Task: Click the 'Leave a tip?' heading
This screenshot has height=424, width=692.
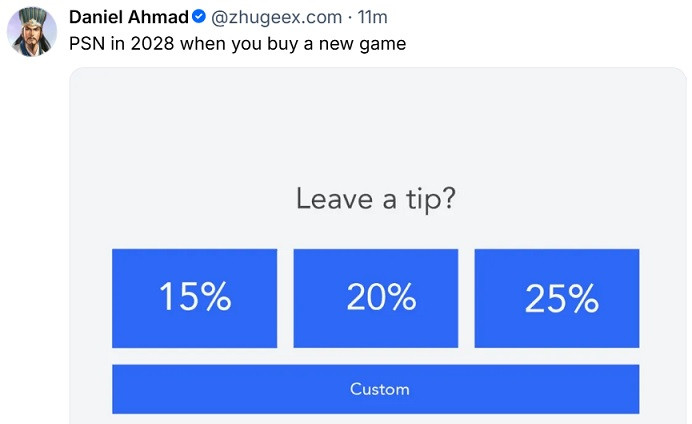Action: [x=376, y=199]
